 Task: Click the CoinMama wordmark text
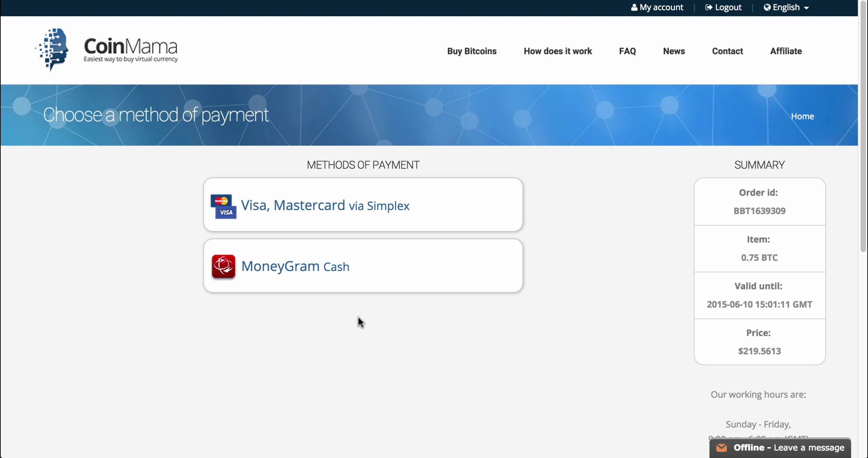[131, 46]
